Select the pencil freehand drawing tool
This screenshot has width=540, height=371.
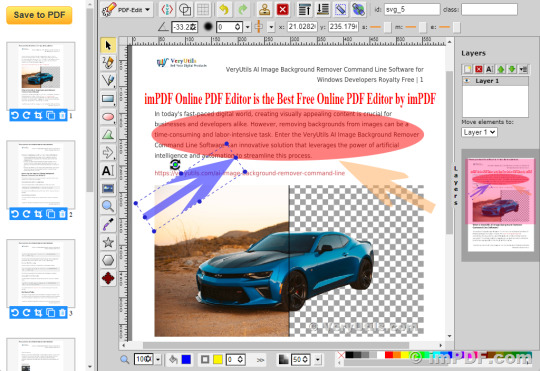(108, 62)
